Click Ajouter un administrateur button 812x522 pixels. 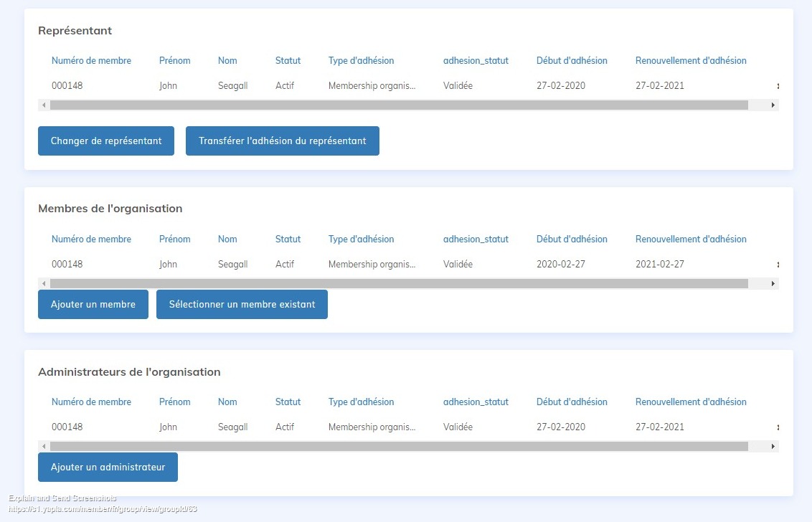pos(108,468)
